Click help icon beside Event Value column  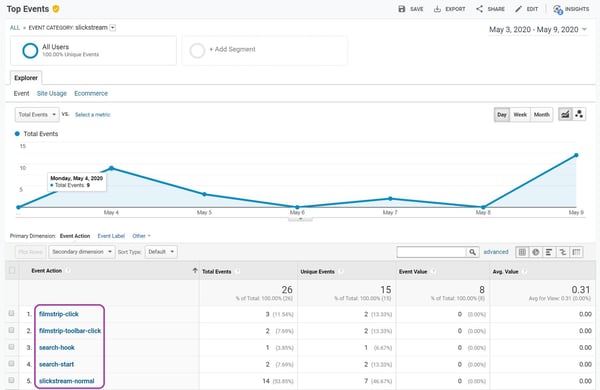(x=434, y=271)
